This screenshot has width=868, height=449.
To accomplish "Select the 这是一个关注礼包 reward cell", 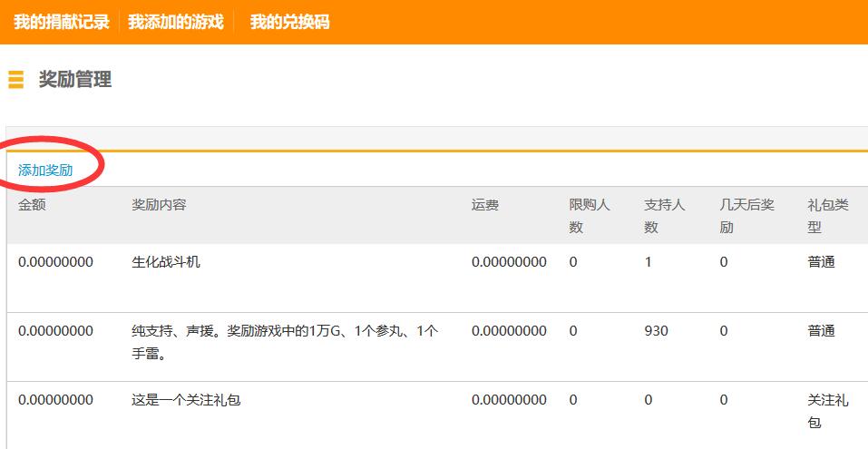I will (186, 400).
